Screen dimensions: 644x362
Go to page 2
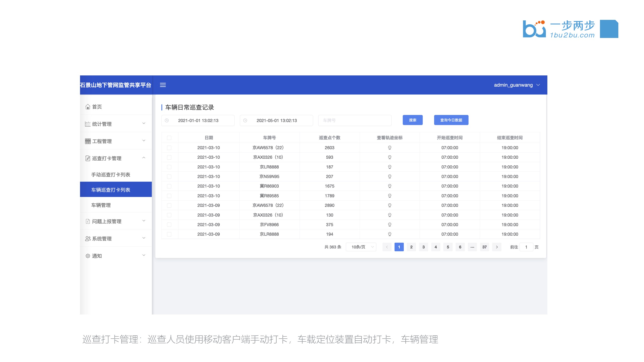[411, 247]
